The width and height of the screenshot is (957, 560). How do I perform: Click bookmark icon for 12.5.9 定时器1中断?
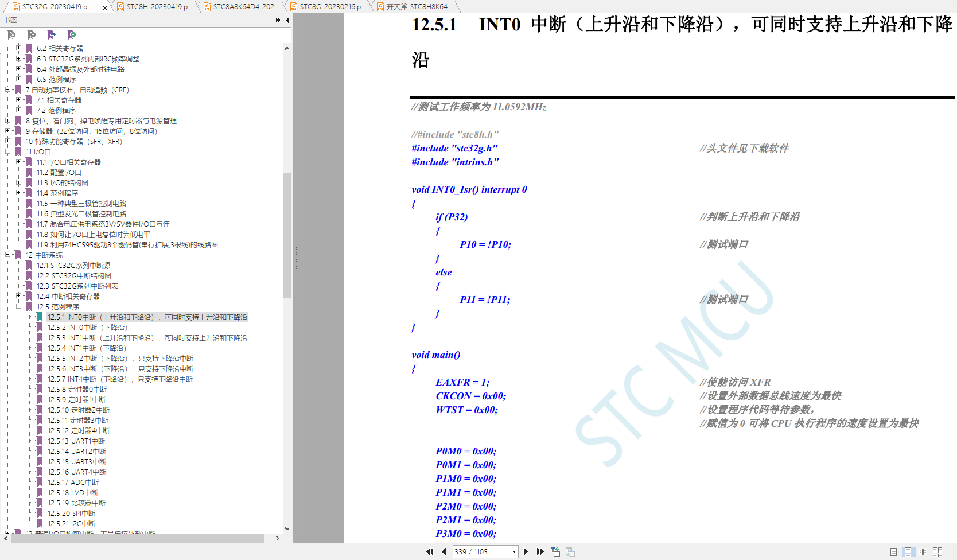coord(40,399)
